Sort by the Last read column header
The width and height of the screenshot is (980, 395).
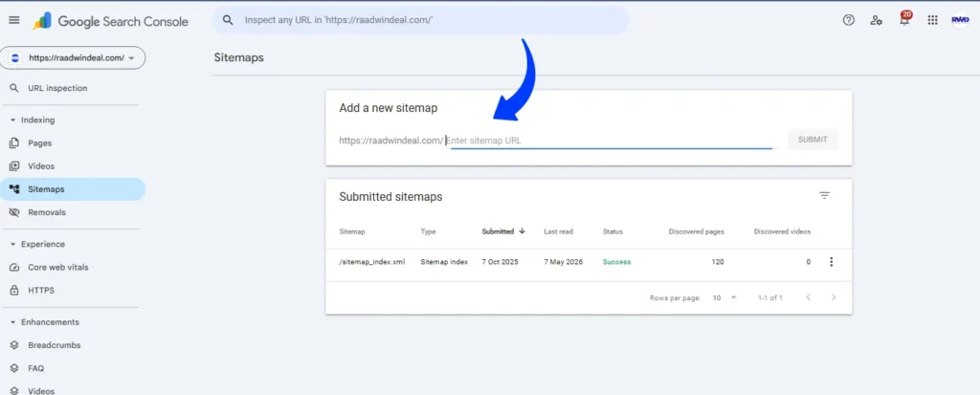click(558, 231)
